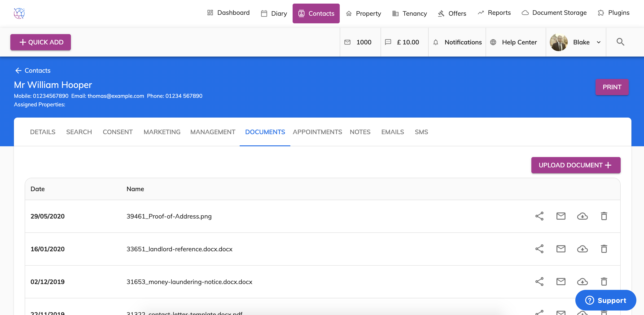Open the Notifications bell menu

coord(457,42)
